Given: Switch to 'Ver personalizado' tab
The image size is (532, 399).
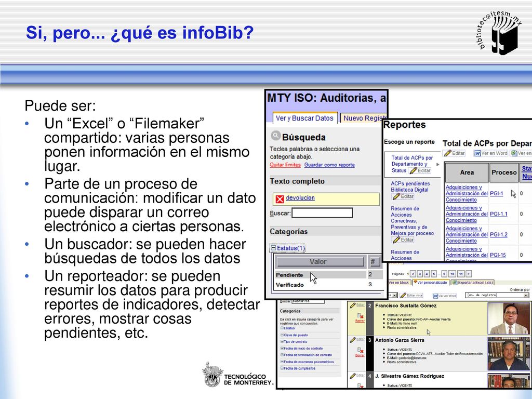Looking at the screenshot, I should (x=432, y=283).
